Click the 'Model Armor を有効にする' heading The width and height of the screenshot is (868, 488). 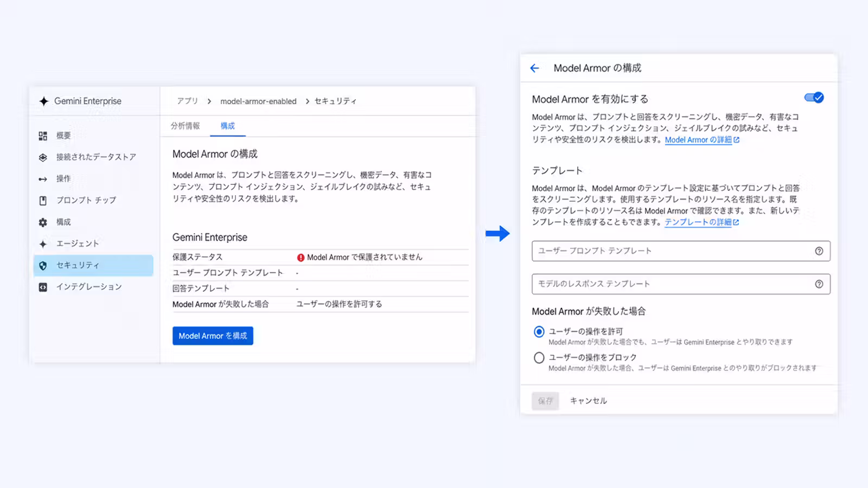click(x=590, y=99)
